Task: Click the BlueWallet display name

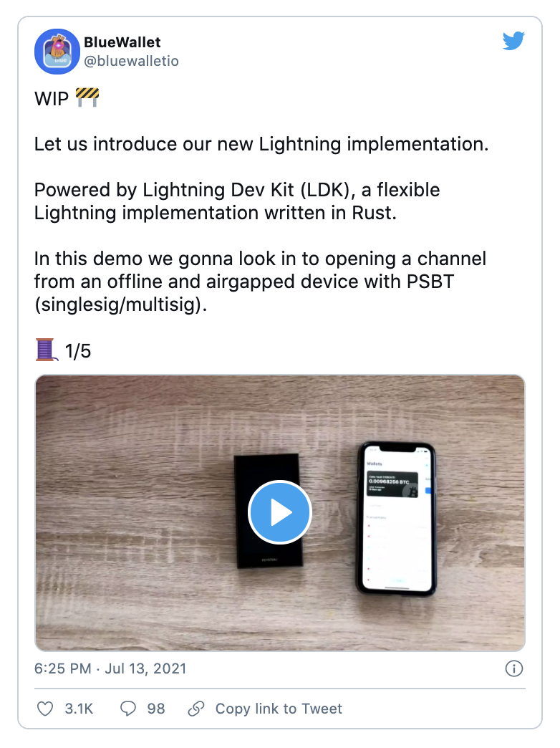Action: tap(122, 43)
